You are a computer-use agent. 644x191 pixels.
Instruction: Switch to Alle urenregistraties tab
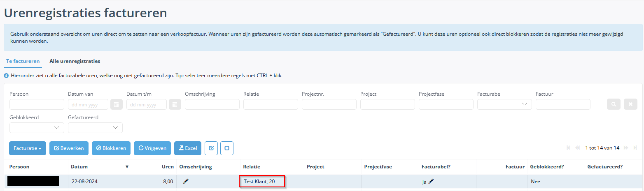(x=75, y=61)
